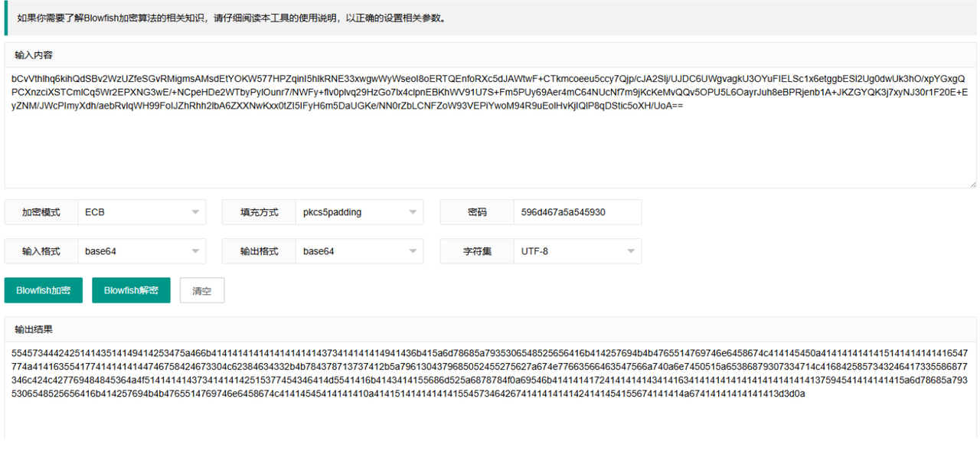Click inside the 输入内容 text area
The width and height of the screenshot is (980, 461).
pos(490,128)
